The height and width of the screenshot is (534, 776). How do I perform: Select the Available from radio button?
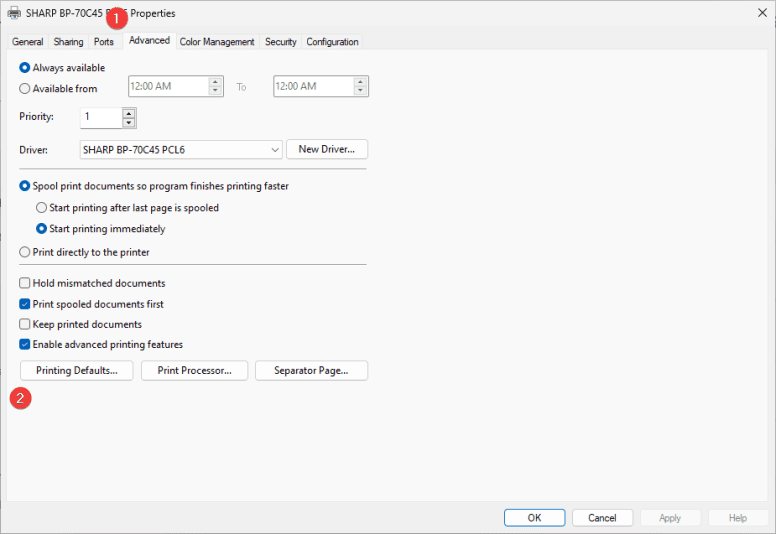coord(25,88)
